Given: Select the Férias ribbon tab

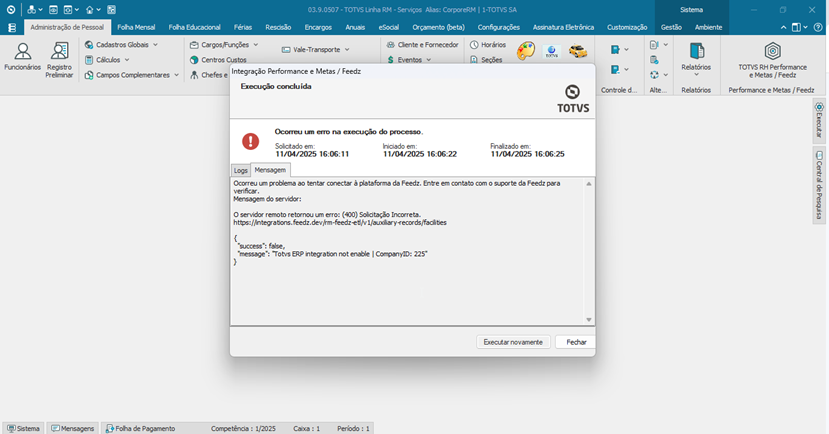Looking at the screenshot, I should point(243,27).
